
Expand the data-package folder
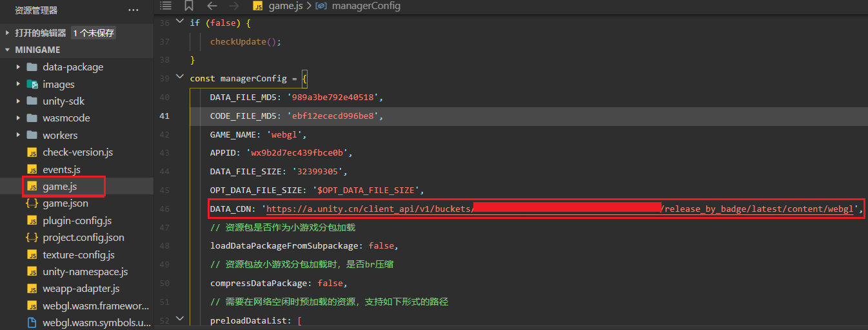tap(73, 67)
